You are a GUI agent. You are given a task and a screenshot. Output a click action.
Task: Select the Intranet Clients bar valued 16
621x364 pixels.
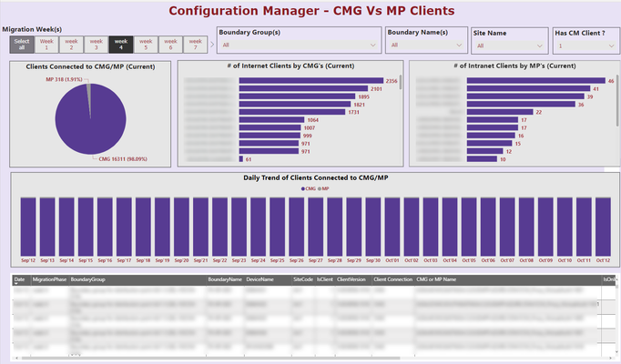(491, 136)
